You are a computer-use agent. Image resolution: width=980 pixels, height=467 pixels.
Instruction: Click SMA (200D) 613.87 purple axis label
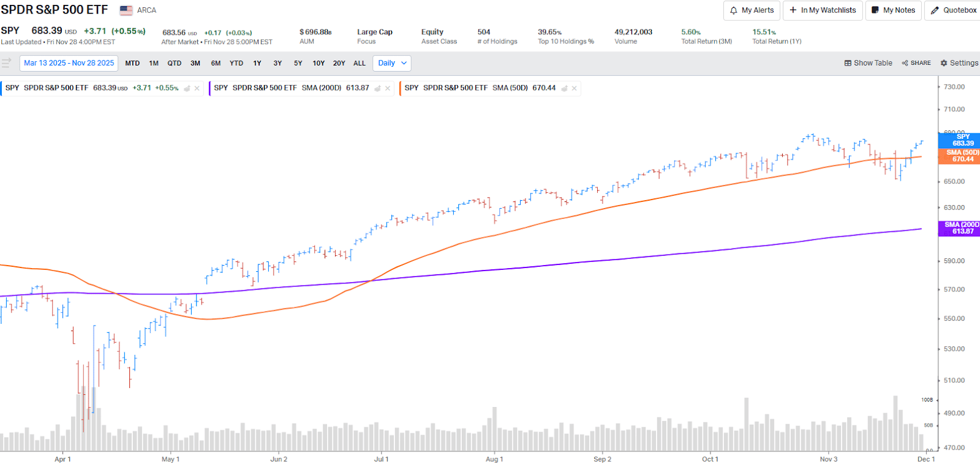pos(960,228)
